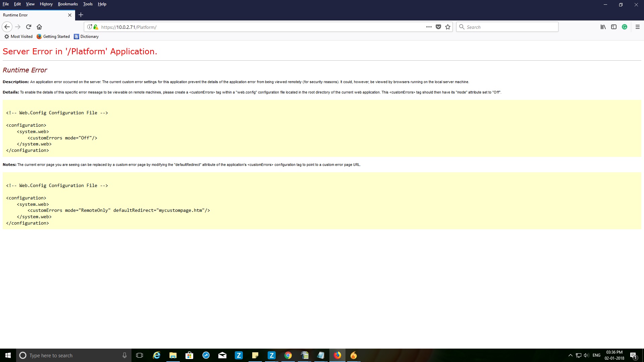Open Chrome from the taskbar
644x362 pixels.
(x=288, y=355)
